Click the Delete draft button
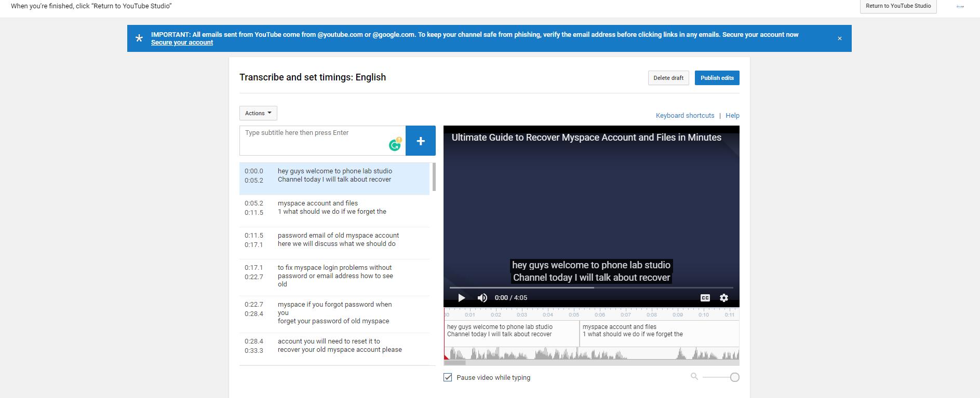 [668, 78]
